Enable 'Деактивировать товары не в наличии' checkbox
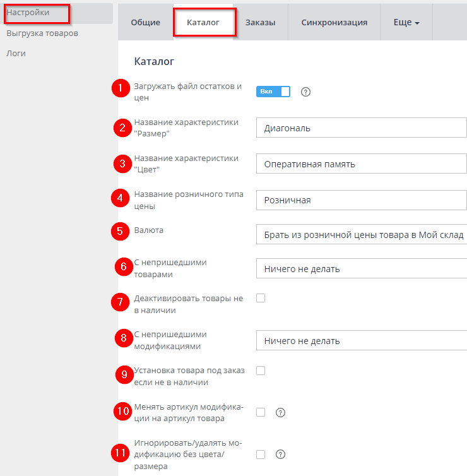The image size is (467, 476). pos(261,298)
